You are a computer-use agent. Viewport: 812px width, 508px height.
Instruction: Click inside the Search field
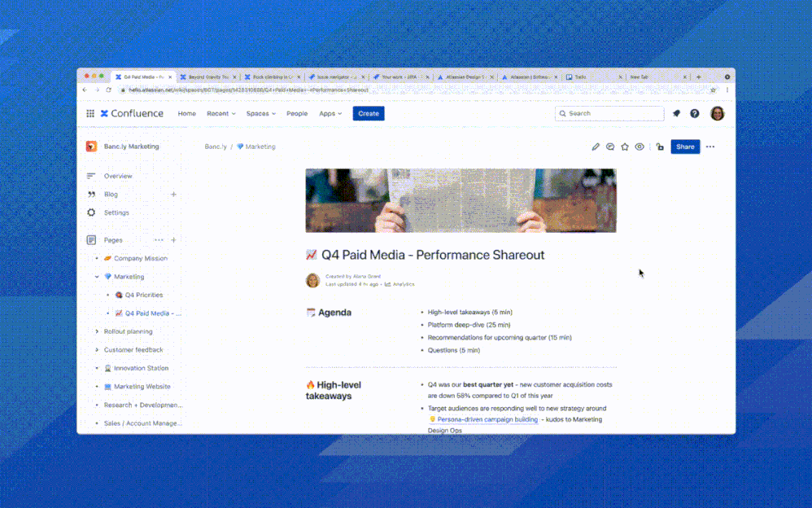(609, 113)
